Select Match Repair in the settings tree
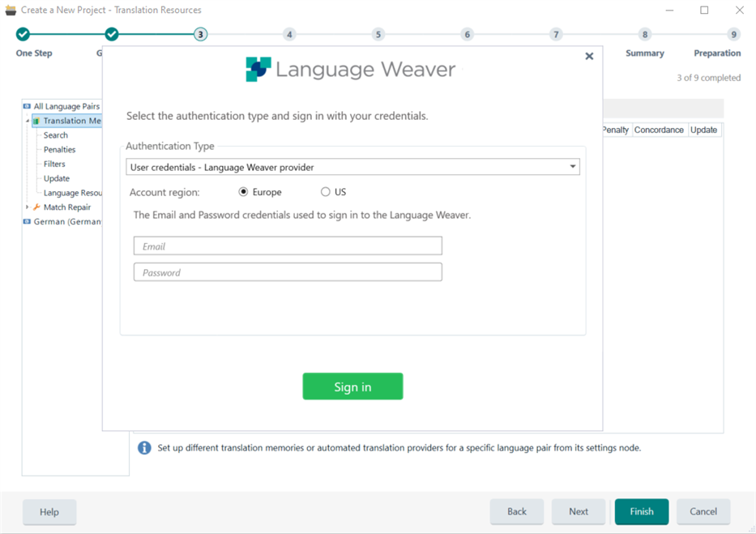 pyautogui.click(x=67, y=207)
